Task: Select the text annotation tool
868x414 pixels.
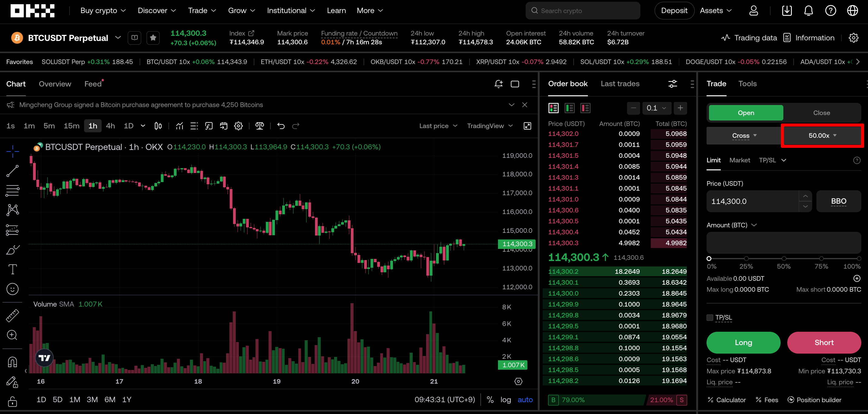Action: coord(12,269)
